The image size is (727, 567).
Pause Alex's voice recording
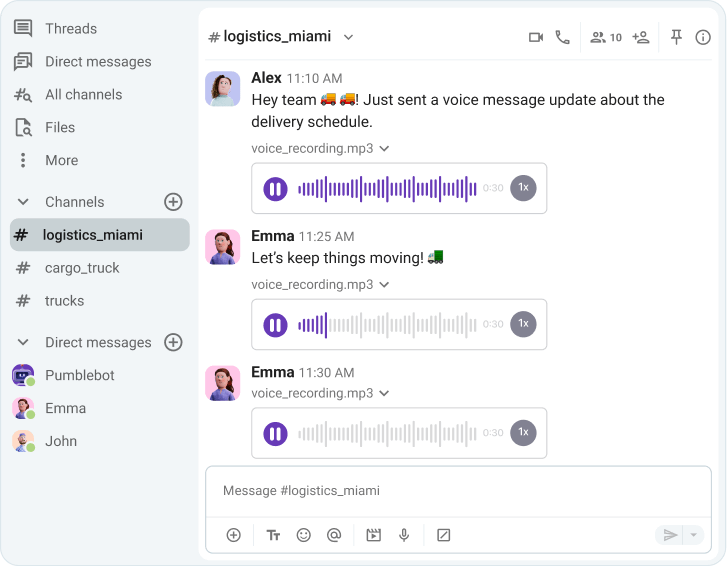point(275,188)
